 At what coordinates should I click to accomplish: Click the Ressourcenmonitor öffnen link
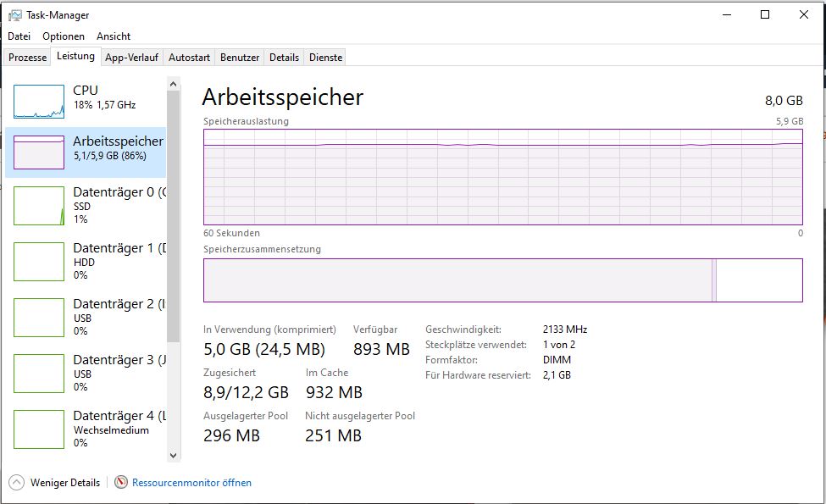click(191, 483)
